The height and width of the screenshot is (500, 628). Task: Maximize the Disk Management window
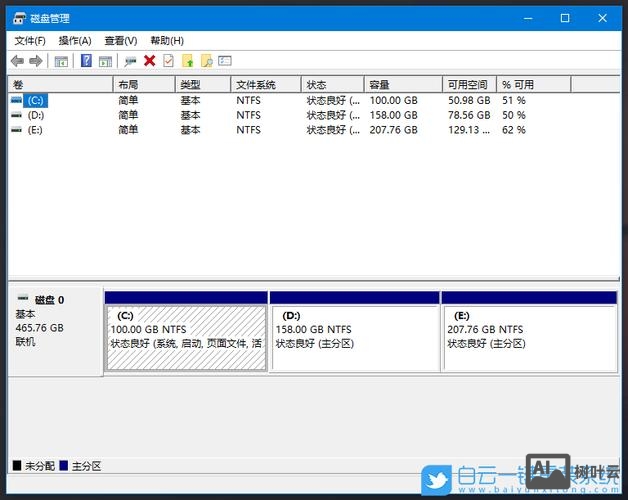coord(565,18)
